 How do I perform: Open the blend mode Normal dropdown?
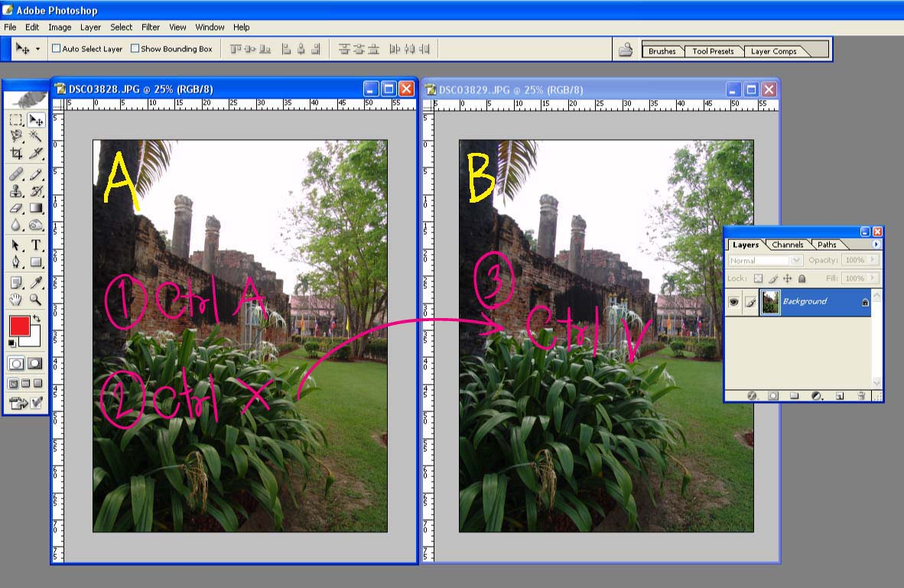(766, 261)
